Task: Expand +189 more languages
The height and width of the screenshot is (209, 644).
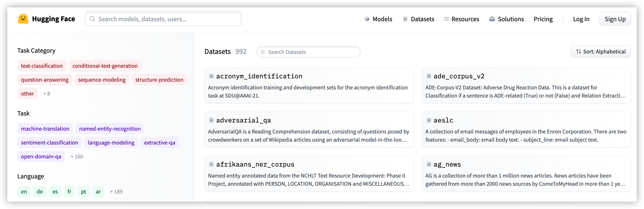Action: click(x=116, y=191)
